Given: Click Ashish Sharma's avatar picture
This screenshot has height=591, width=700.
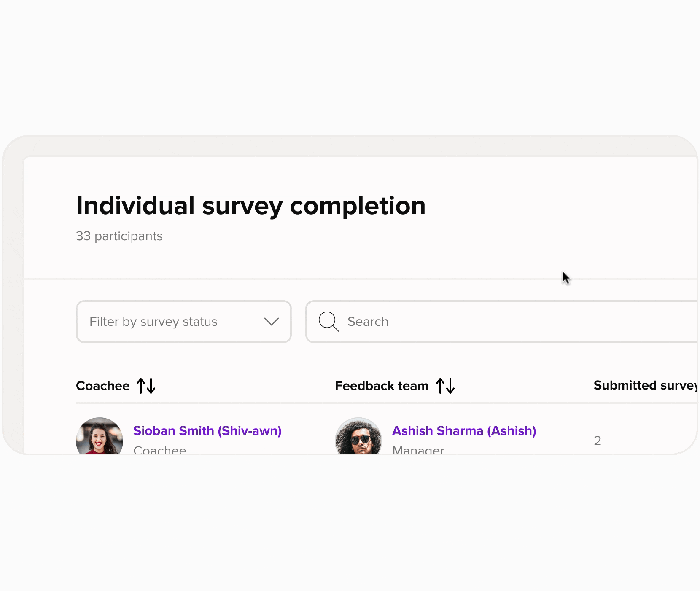Looking at the screenshot, I should pos(358,436).
